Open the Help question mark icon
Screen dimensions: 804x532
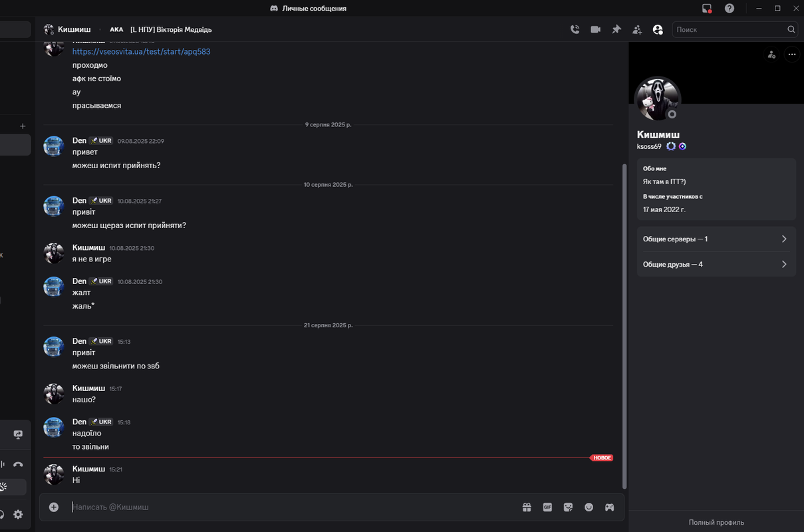point(730,8)
